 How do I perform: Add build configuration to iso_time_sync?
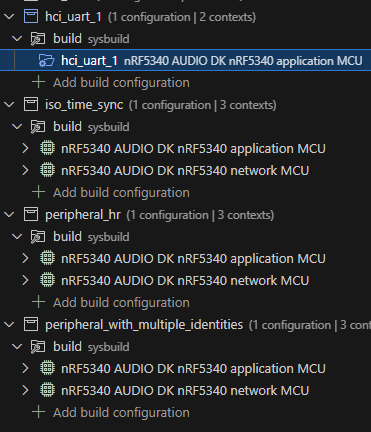tap(111, 193)
